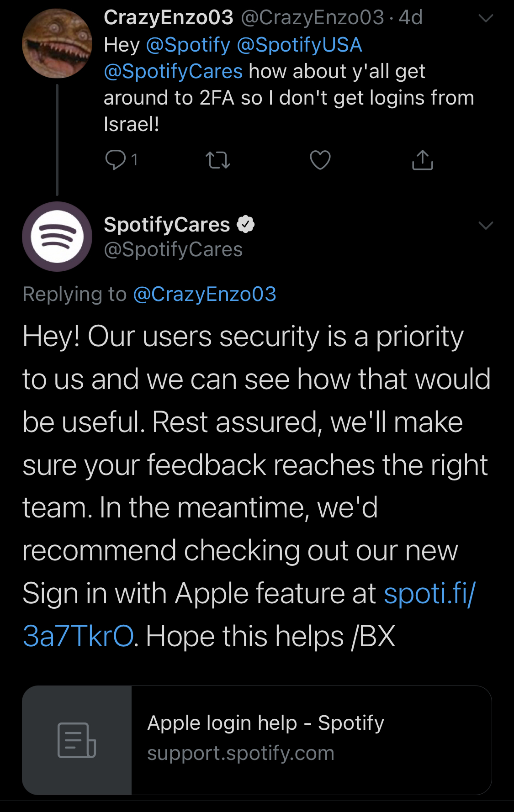This screenshot has width=514, height=812.
Task: Like CrazyEnzo03's tweet
Action: point(320,160)
